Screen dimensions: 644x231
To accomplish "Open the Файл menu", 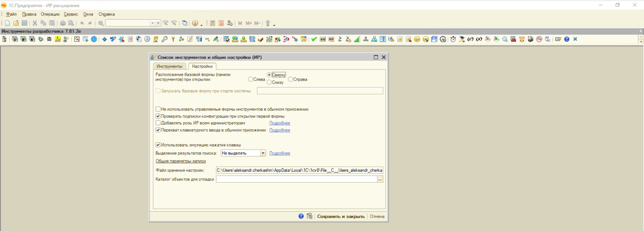I will coord(12,14).
